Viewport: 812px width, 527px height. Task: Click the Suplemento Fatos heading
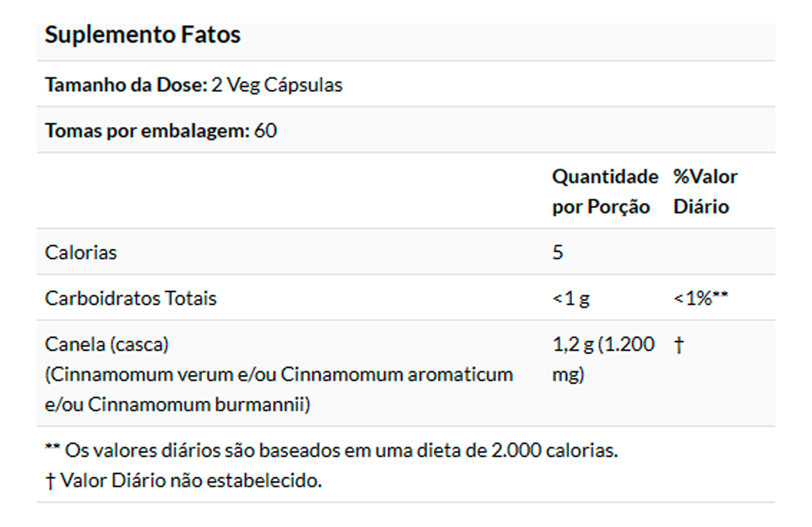[143, 35]
